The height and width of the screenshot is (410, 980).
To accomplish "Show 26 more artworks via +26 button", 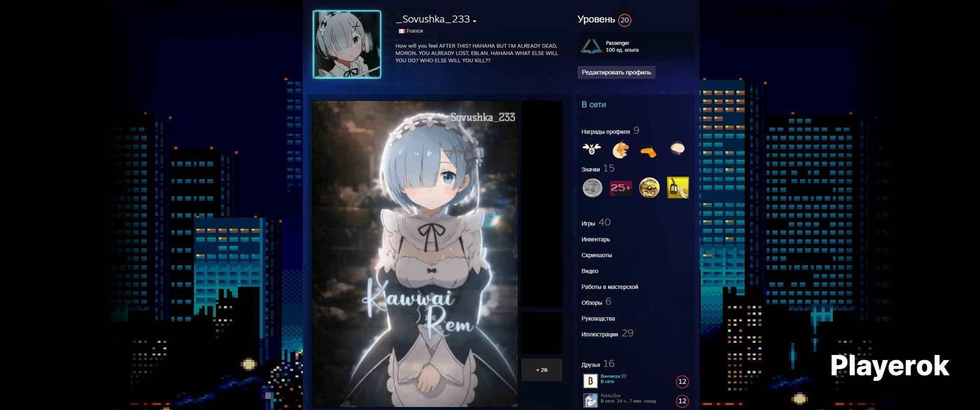I will point(542,370).
